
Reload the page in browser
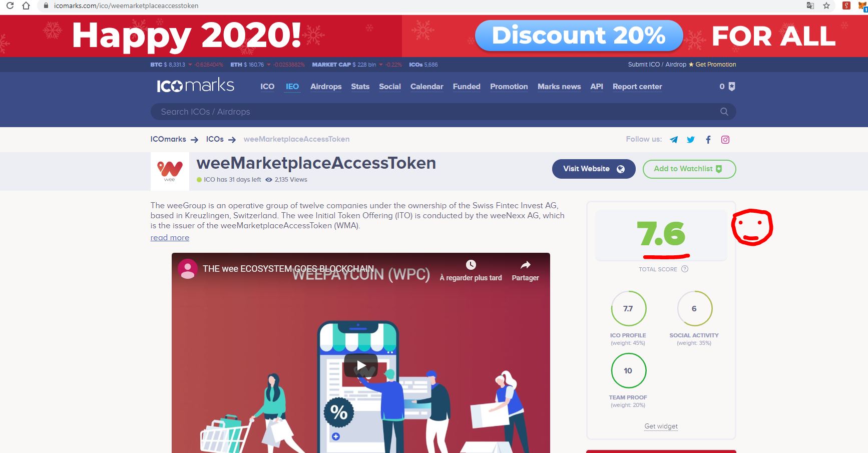tap(10, 6)
